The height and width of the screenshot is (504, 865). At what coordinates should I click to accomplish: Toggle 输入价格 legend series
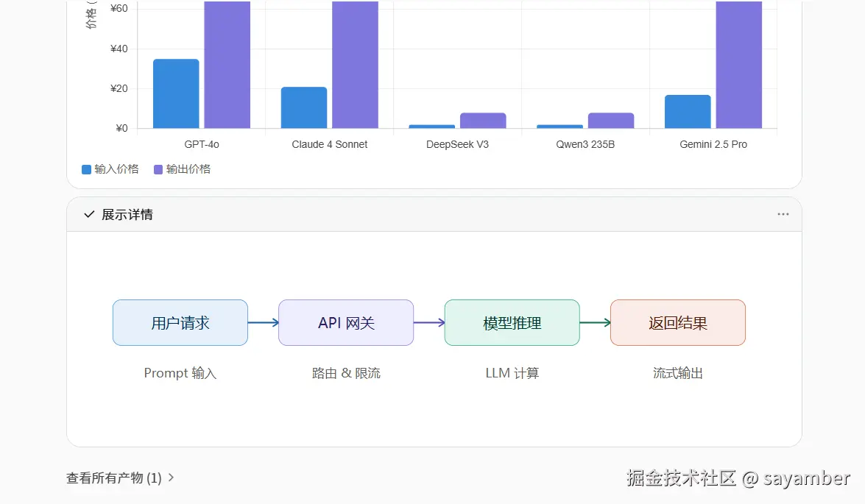110,169
